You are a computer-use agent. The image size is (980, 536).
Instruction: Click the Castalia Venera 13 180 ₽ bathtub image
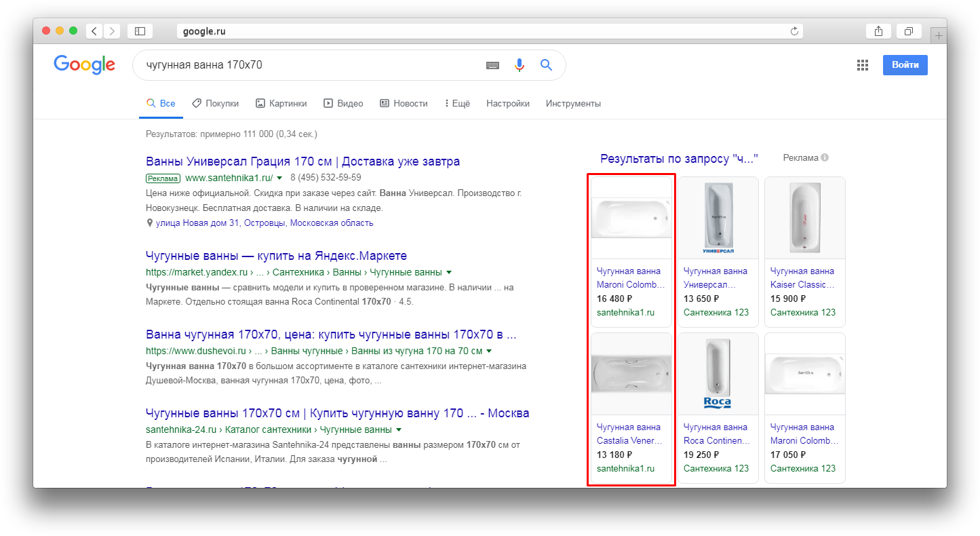631,374
